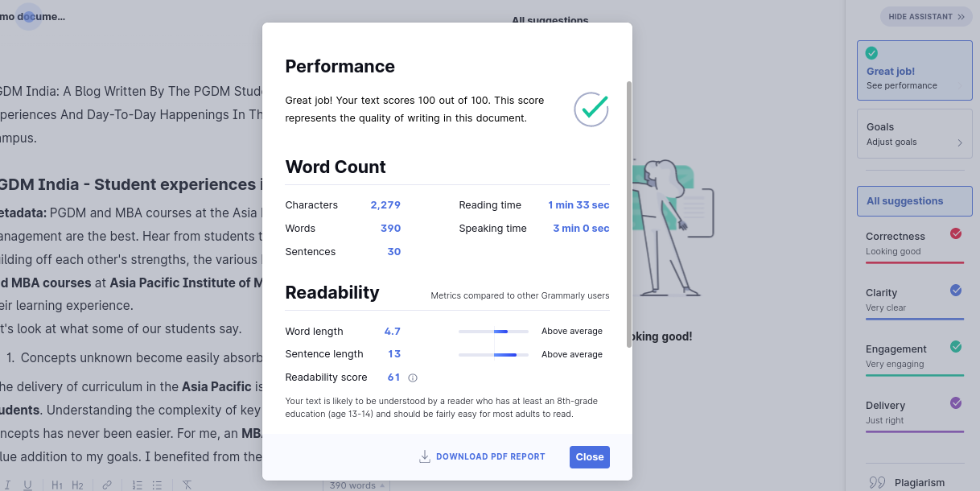This screenshot has height=491, width=980.
Task: Click the Speaking time 3 min 0 sec
Action: point(581,229)
